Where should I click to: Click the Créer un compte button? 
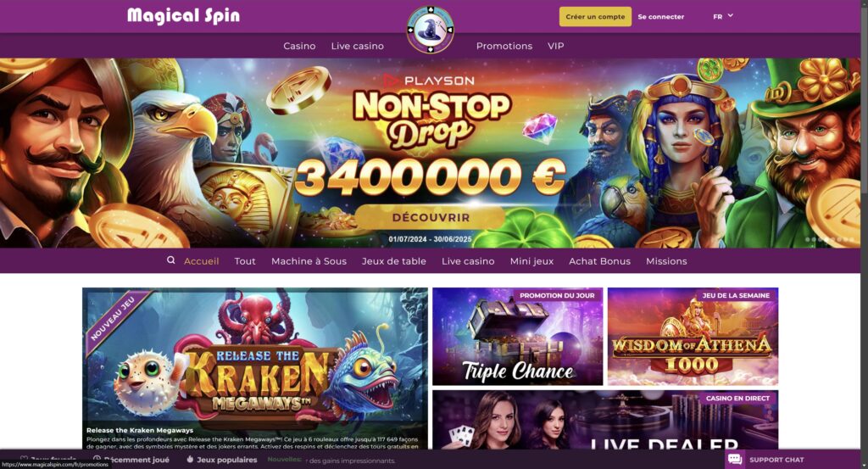(595, 17)
